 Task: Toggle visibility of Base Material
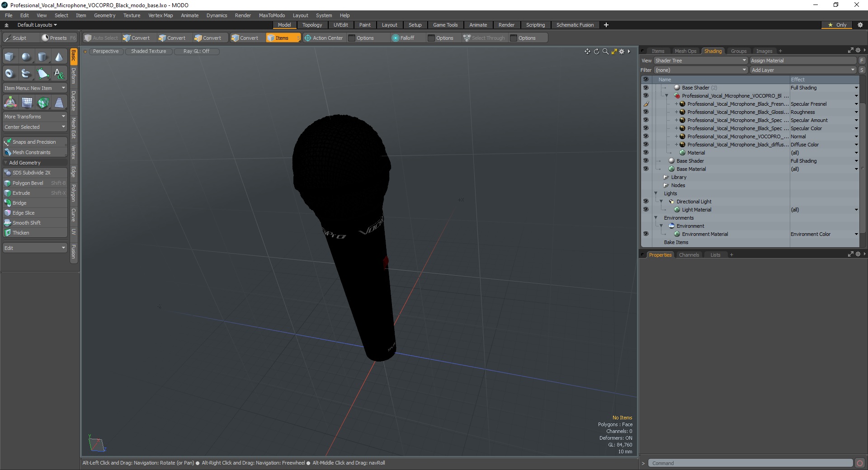(646, 169)
